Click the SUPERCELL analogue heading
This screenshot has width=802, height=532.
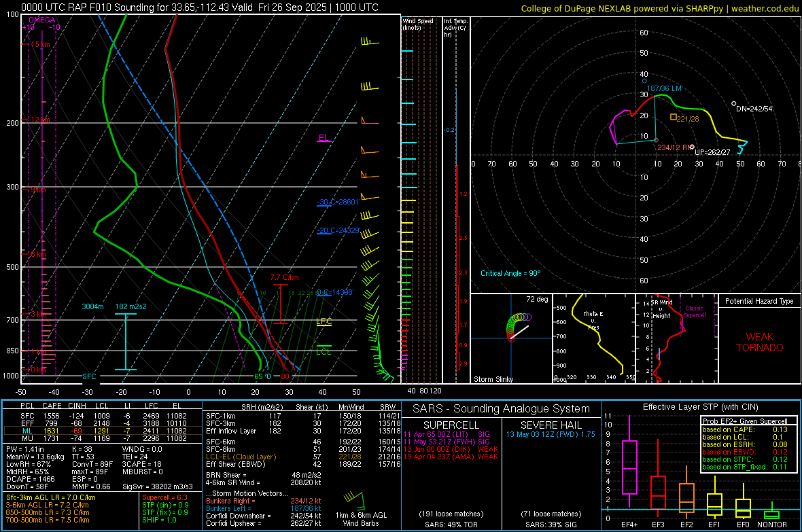[x=451, y=425]
